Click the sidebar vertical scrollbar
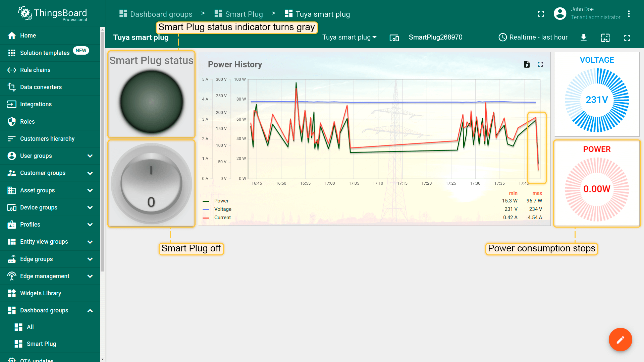644x362 pixels. (x=102, y=151)
